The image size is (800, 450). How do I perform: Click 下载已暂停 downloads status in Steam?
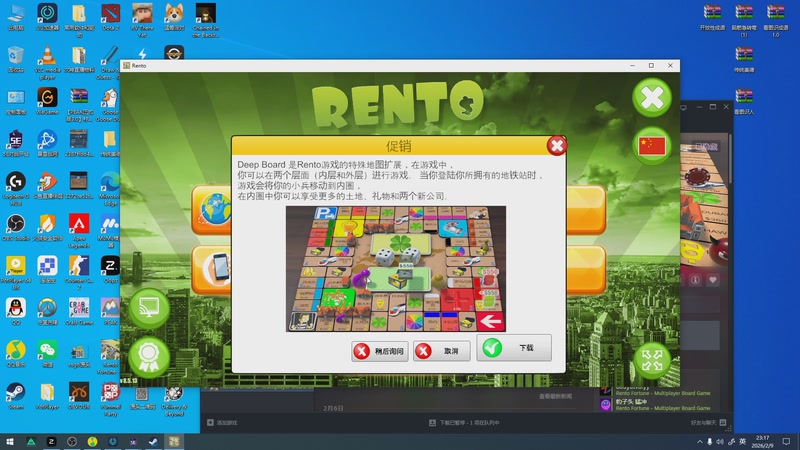click(464, 422)
